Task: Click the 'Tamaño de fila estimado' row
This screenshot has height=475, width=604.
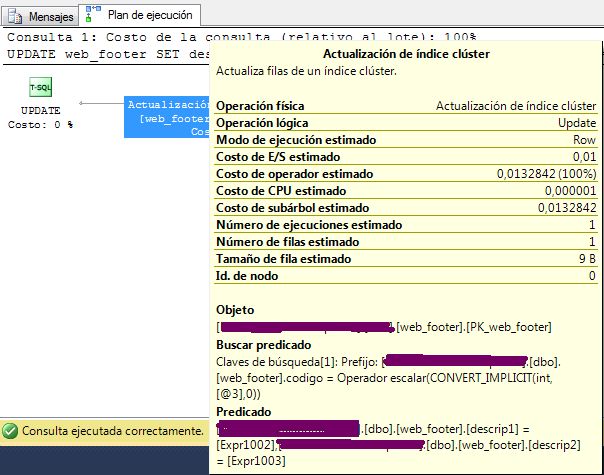Action: pyautogui.click(x=406, y=258)
